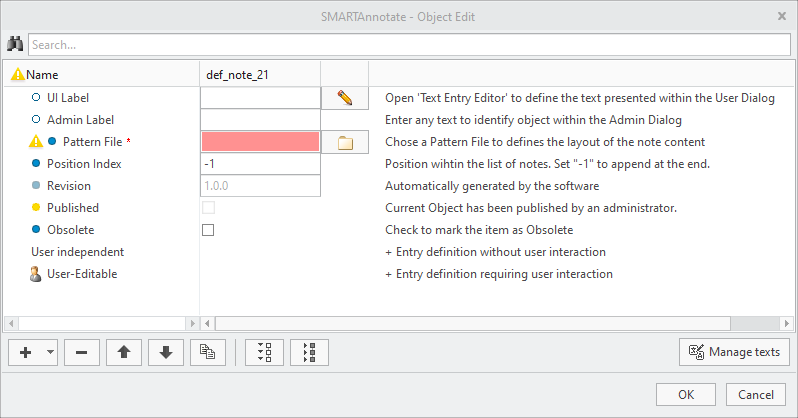Image resolution: width=798 pixels, height=418 pixels.
Task: Click right arrow of name-column scrollbar
Action: click(x=192, y=323)
